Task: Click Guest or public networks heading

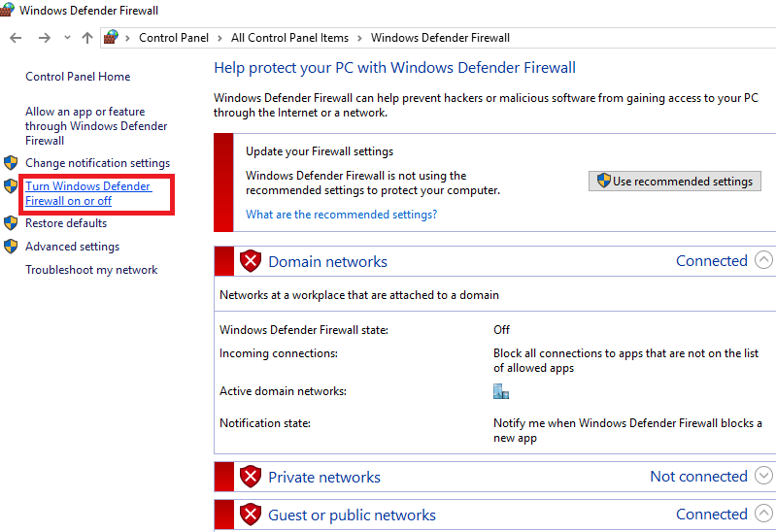Action: (352, 515)
